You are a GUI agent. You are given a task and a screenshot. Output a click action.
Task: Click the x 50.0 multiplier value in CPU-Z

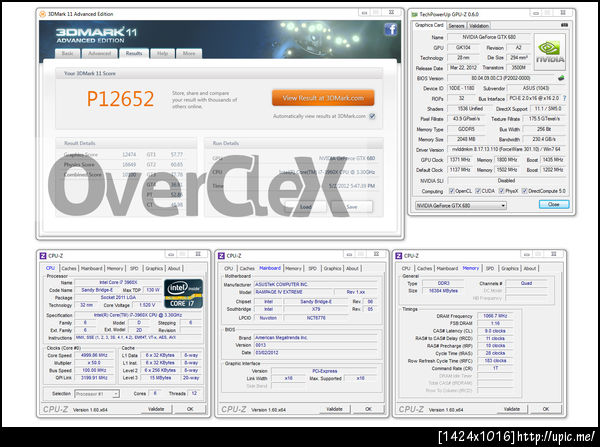94,362
